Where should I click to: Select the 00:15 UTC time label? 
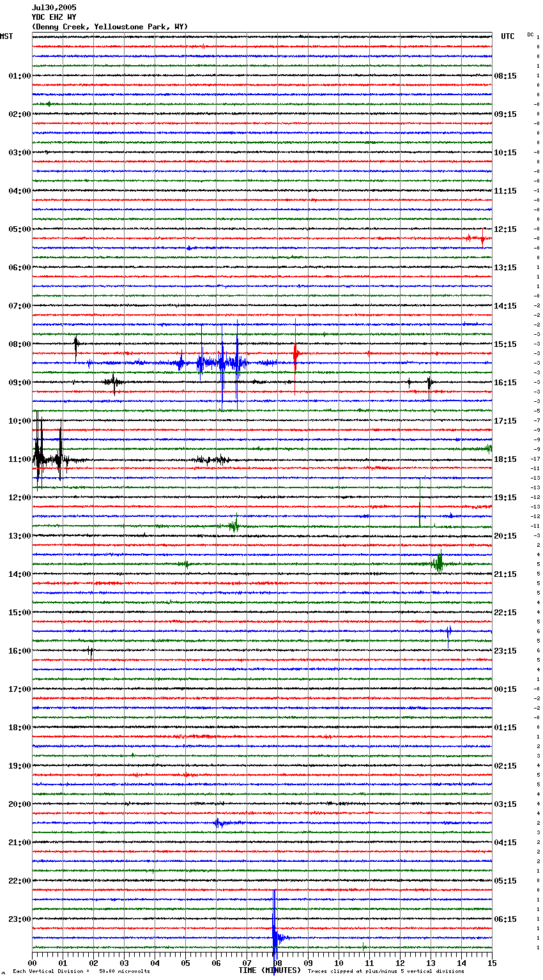pos(505,689)
